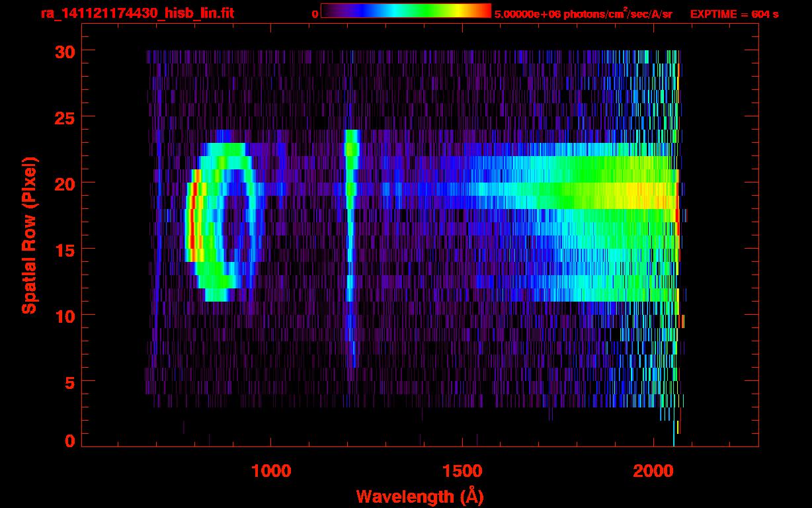The height and width of the screenshot is (508, 812).
Task: Click the Spatial Row (Pixel) axis title
Action: point(28,235)
